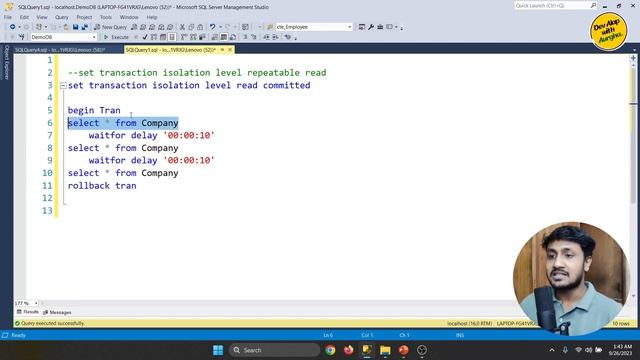Expand the Undo history dropdown arrow
Image resolution: width=640 pixels, height=360 pixels.
(x=220, y=27)
